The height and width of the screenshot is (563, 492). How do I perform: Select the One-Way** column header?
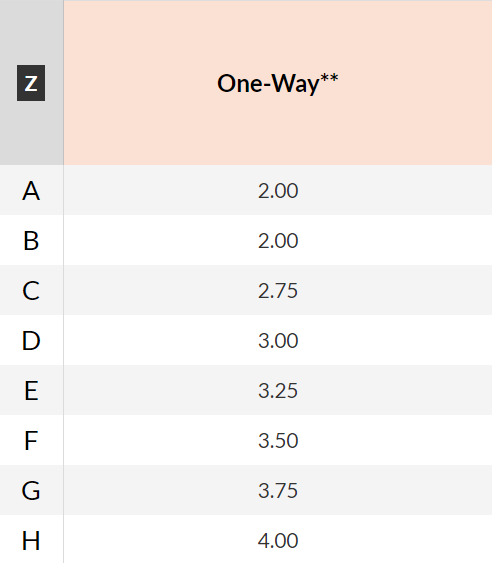tap(278, 83)
